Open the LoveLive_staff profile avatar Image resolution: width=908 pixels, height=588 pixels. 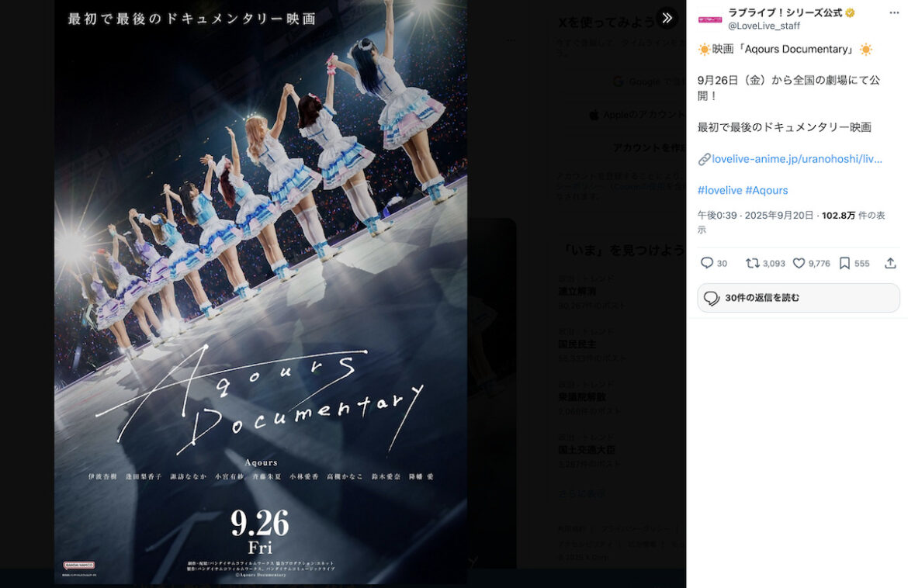(709, 18)
